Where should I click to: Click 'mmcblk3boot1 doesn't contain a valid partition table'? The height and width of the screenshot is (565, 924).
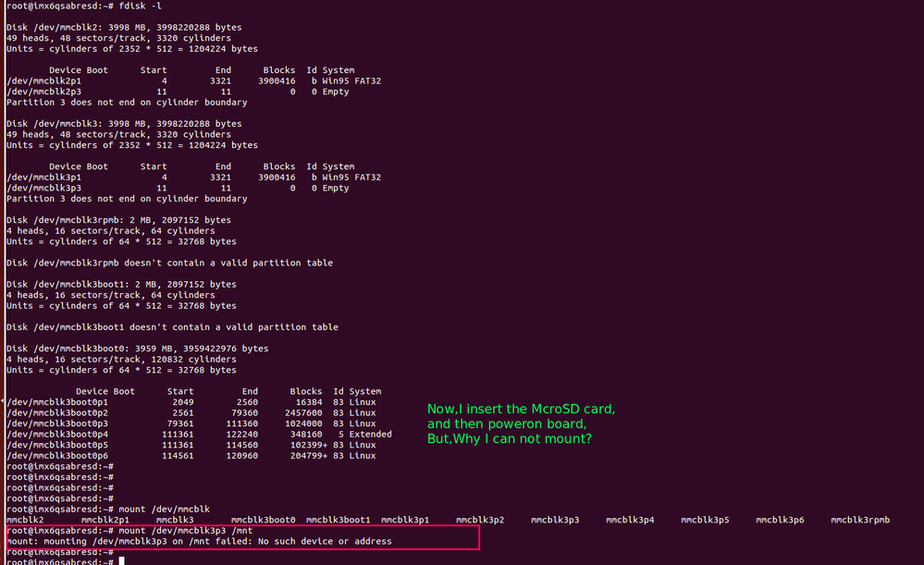click(172, 327)
